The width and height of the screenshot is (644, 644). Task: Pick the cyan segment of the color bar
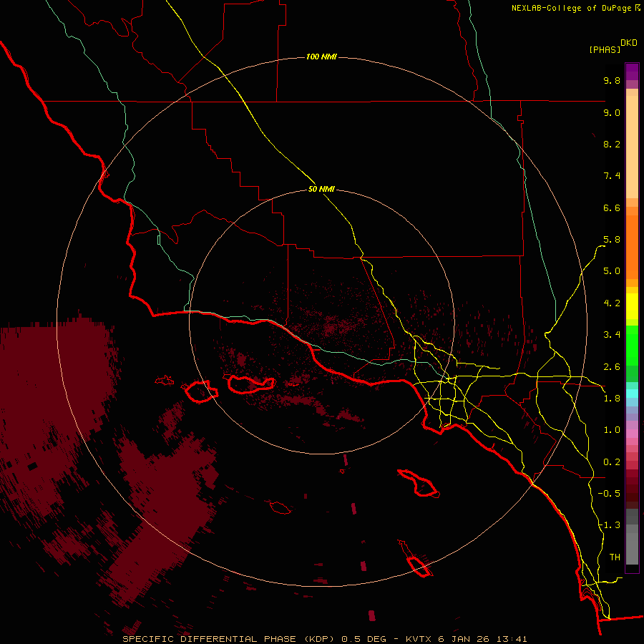click(632, 394)
